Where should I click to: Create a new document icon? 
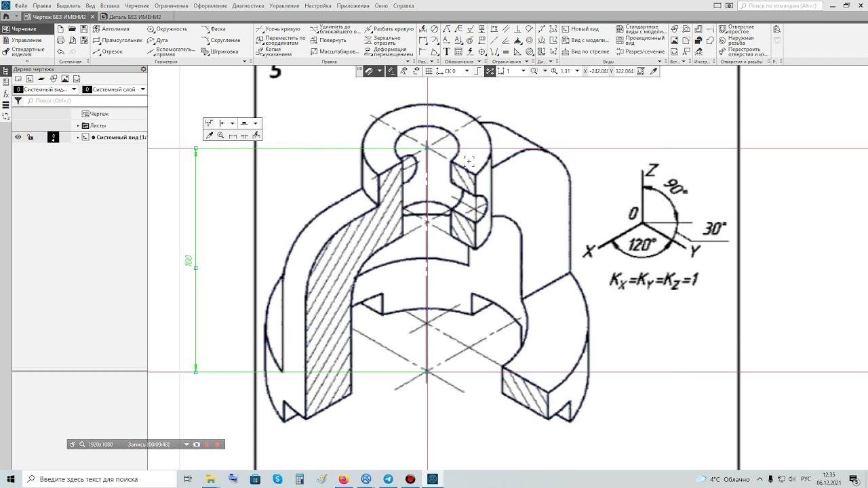pyautogui.click(x=60, y=29)
